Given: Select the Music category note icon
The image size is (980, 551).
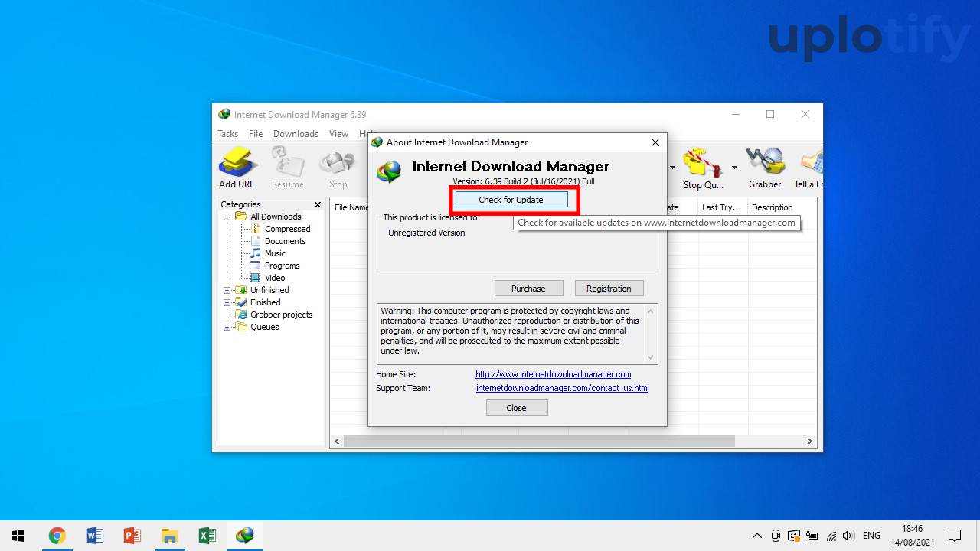Looking at the screenshot, I should point(256,253).
